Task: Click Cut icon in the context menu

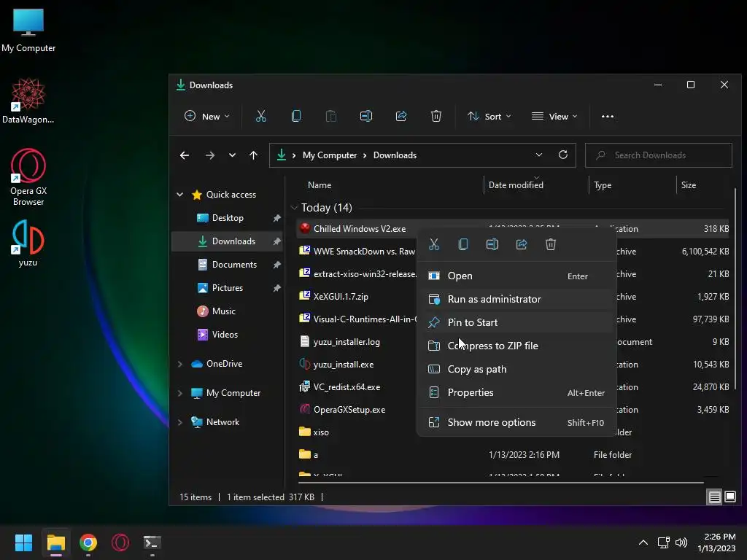Action: click(x=434, y=244)
